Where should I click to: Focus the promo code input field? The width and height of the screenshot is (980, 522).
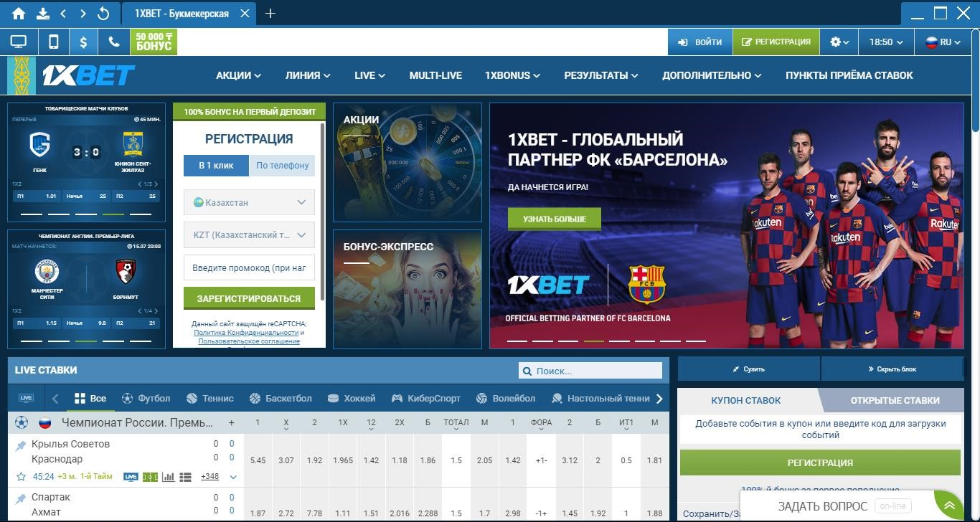(x=249, y=267)
